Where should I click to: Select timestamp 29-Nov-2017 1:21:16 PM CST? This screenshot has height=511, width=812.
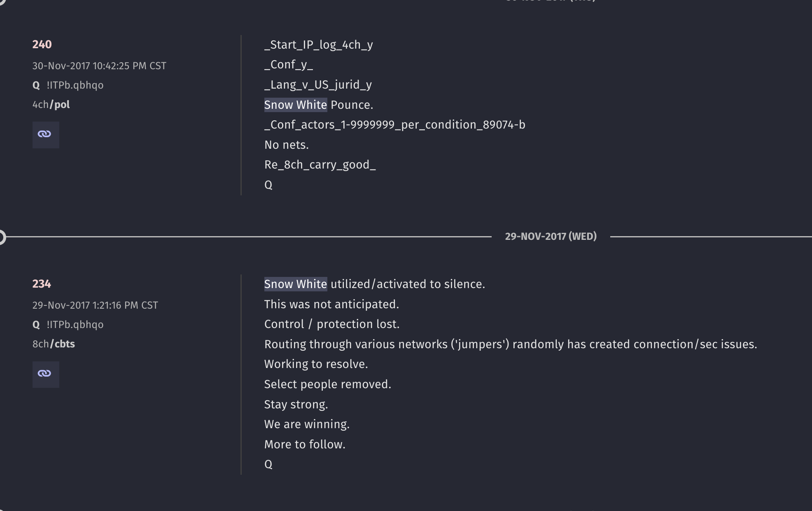[95, 305]
